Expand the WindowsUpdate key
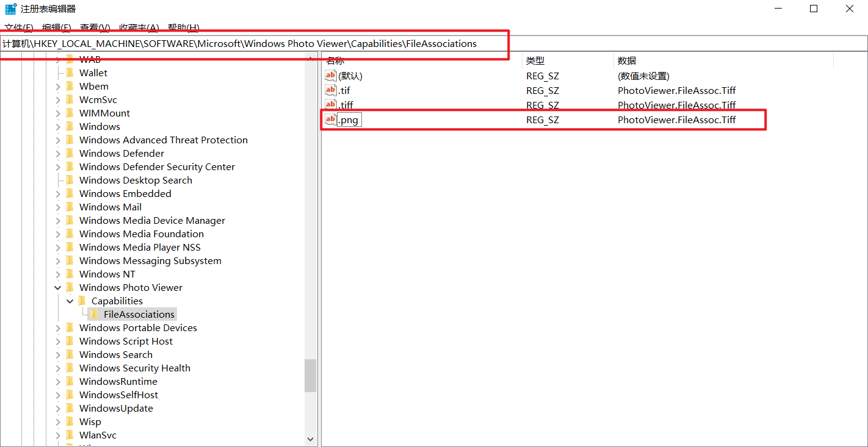 point(58,408)
